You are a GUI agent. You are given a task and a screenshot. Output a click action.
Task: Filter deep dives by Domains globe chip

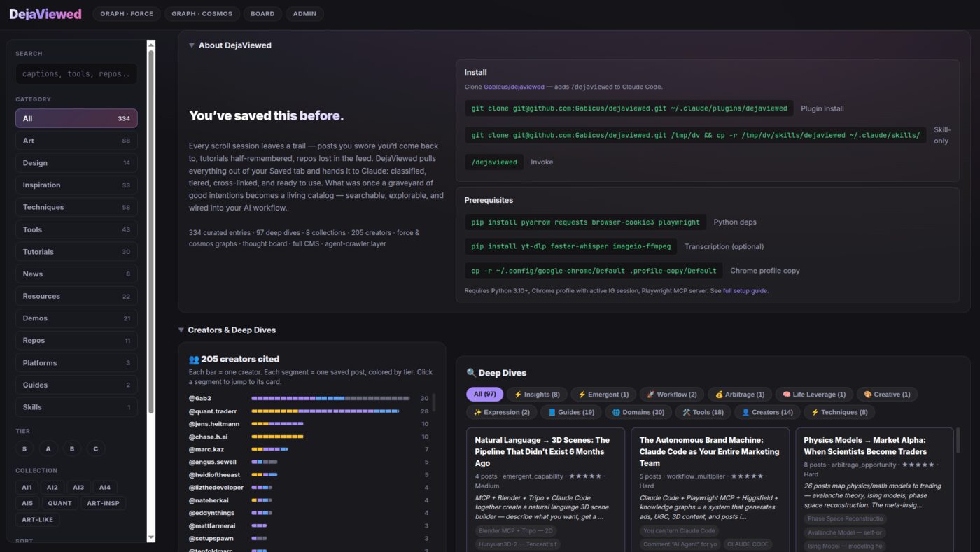click(x=638, y=412)
